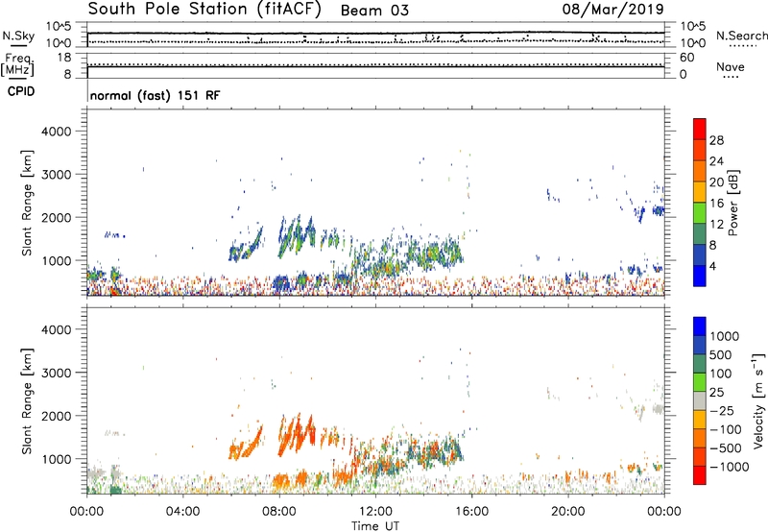
Task: Click the '16:00' time axis label
Action: pyautogui.click(x=471, y=512)
